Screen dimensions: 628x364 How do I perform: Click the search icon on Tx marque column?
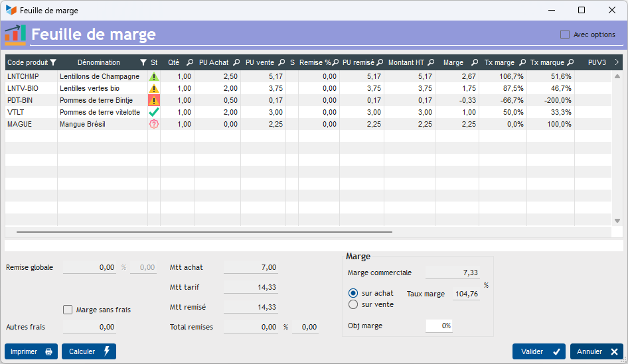pos(570,63)
